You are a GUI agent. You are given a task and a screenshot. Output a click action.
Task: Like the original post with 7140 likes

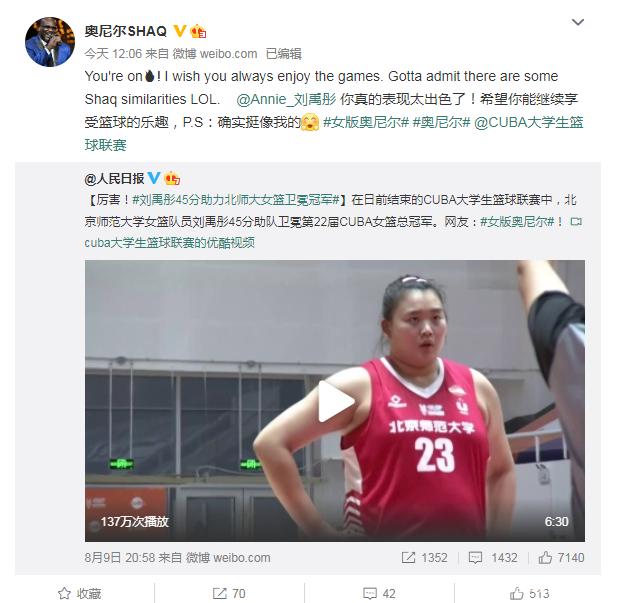561,558
